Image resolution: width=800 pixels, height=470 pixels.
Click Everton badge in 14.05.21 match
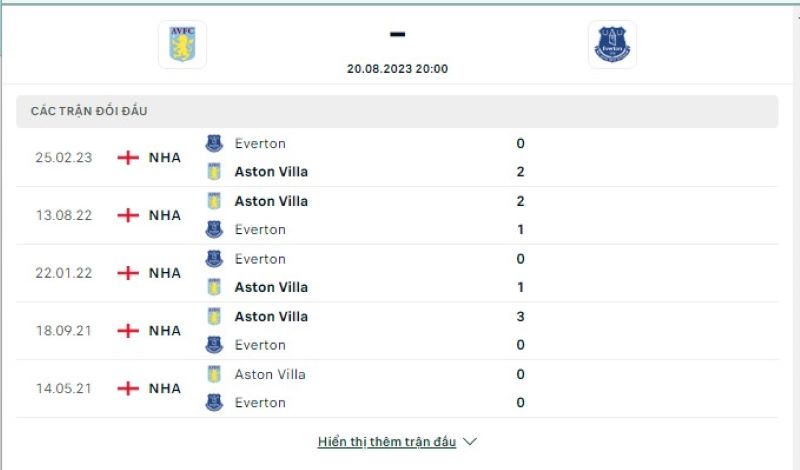214,402
